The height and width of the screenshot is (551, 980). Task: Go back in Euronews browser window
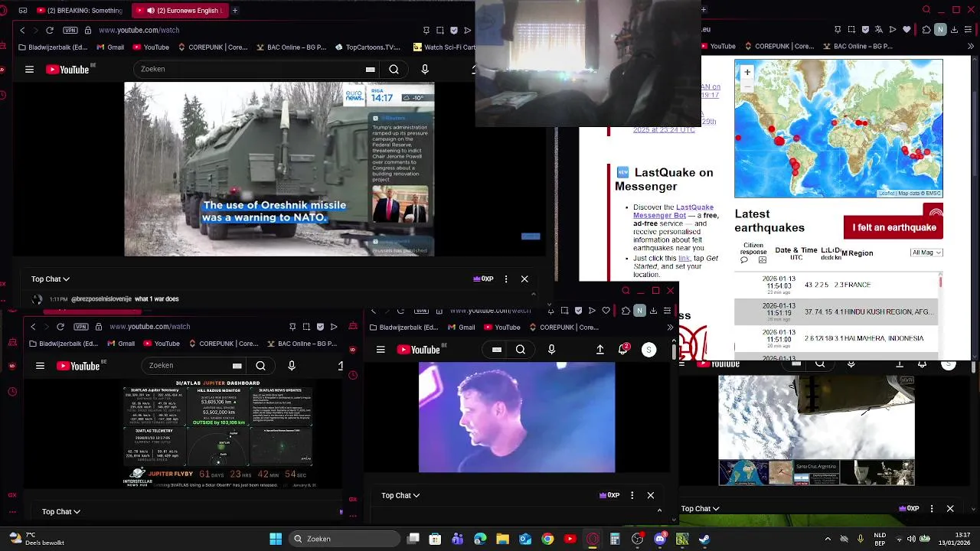pos(22,30)
